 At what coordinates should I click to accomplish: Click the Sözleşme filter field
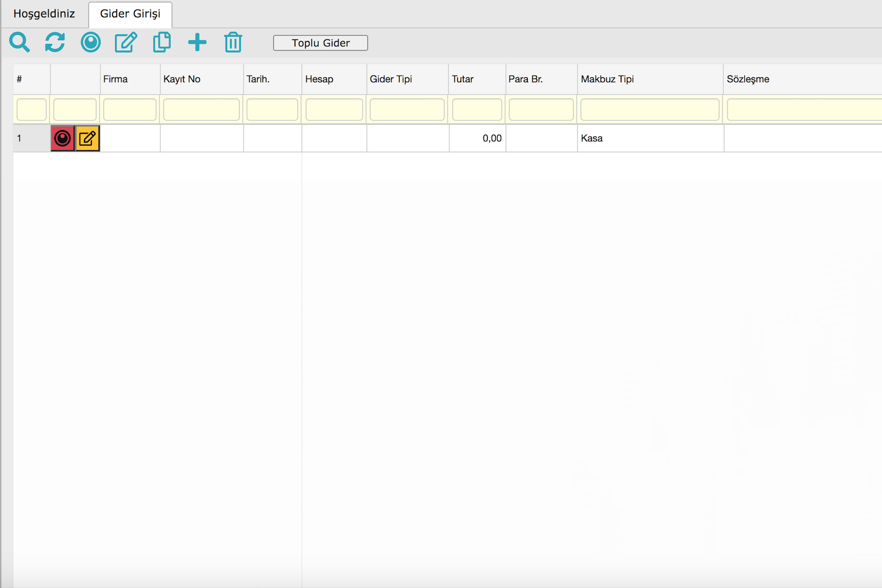[x=804, y=110]
